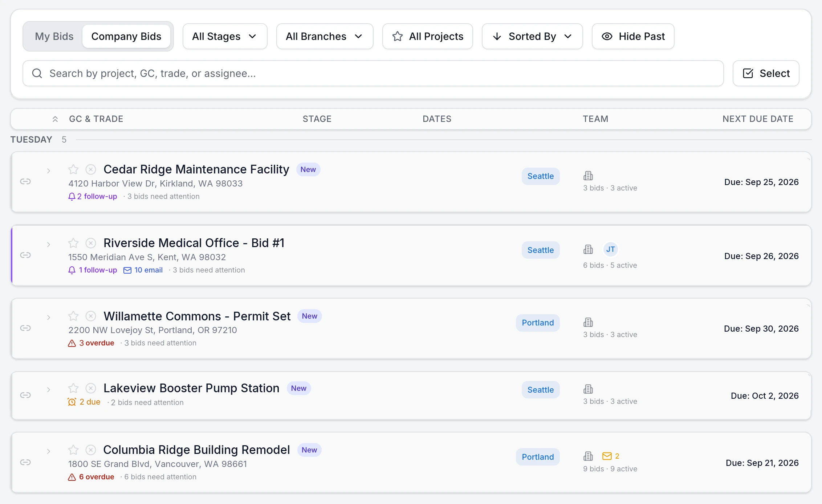Click the 2 follow-up link on Cedar Ridge

(93, 196)
